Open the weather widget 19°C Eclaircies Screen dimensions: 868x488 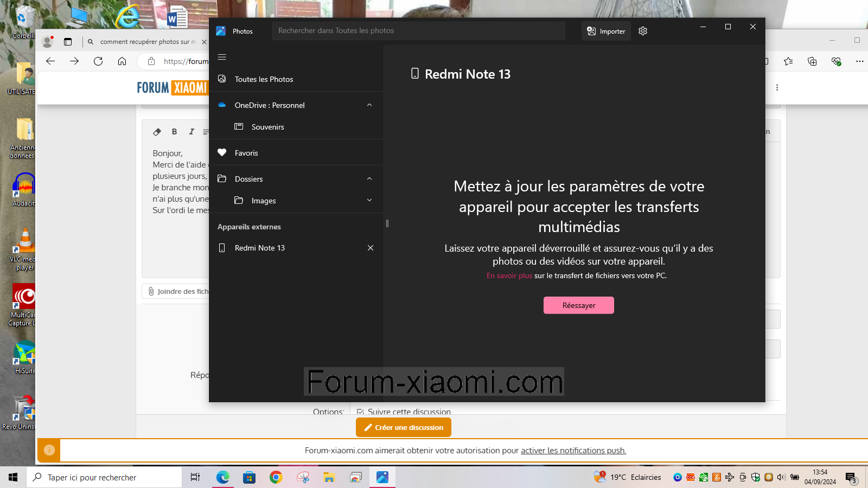(x=628, y=477)
